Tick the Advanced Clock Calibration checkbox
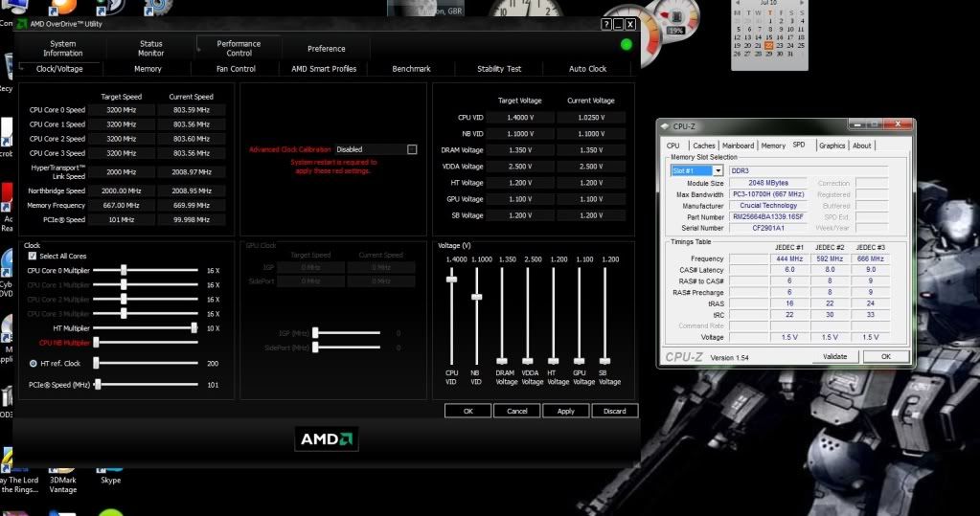 [x=412, y=149]
